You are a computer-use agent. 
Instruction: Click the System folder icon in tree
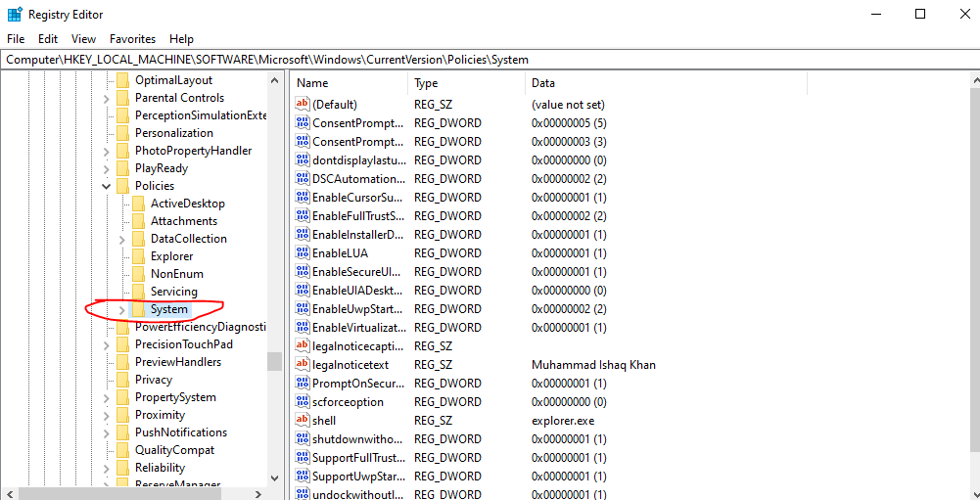point(138,309)
